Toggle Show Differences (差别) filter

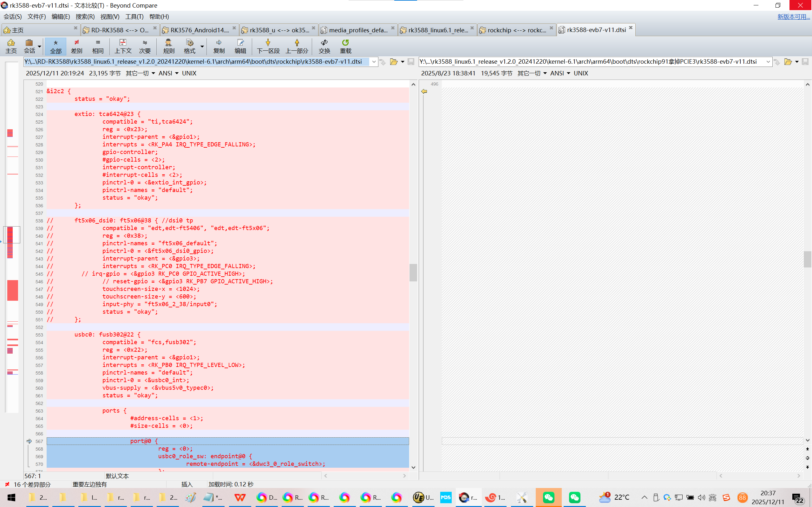tap(76, 46)
